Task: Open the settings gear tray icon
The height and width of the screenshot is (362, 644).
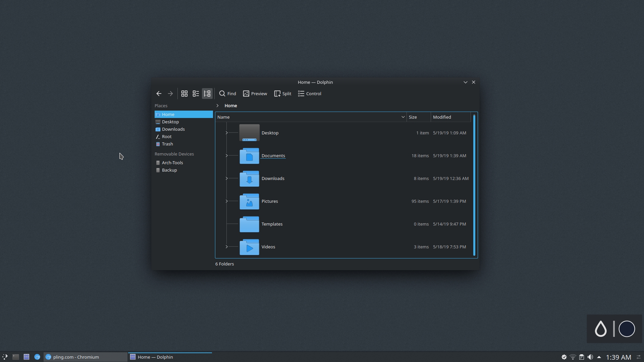Action: [564, 357]
